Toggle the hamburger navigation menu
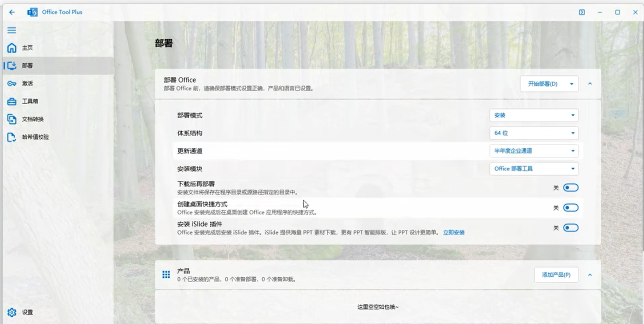 12,30
